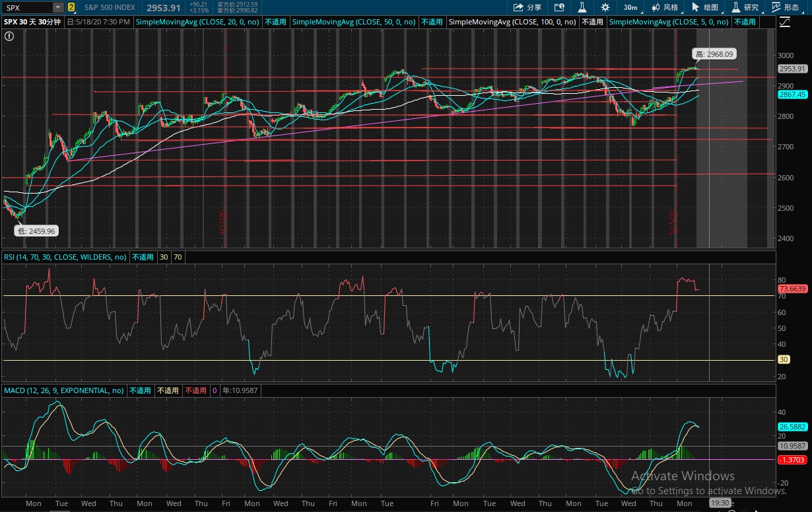Open the symbol info card icon
Image resolution: width=812 pixels, height=512 pixels.
(559, 7)
